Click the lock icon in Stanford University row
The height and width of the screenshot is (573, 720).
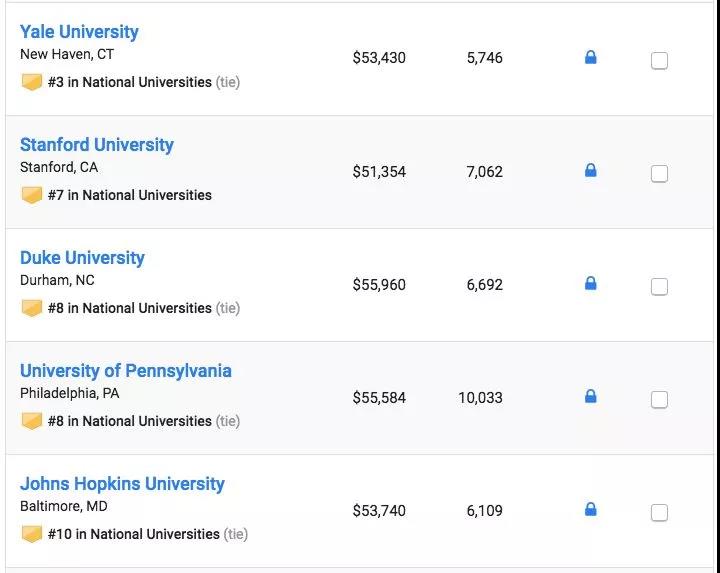pyautogui.click(x=591, y=170)
